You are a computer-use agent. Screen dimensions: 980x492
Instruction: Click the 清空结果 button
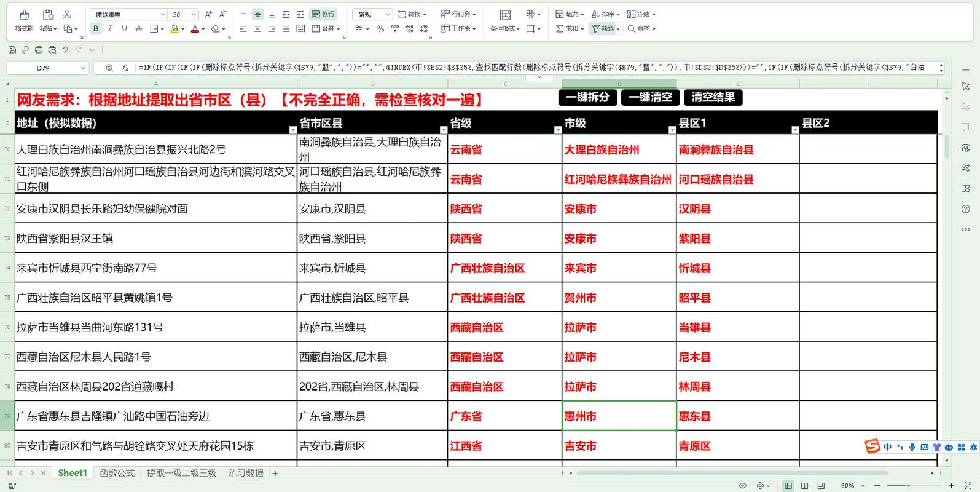tap(713, 97)
